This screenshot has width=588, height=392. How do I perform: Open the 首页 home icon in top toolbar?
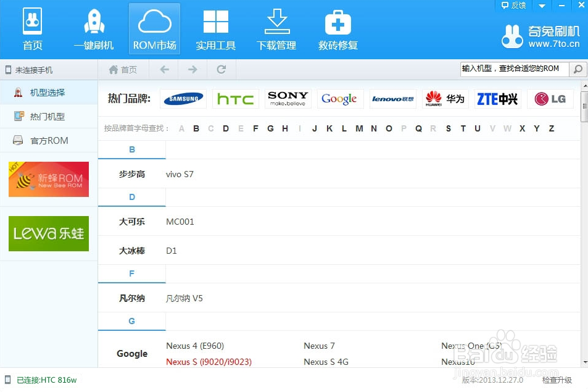point(32,29)
